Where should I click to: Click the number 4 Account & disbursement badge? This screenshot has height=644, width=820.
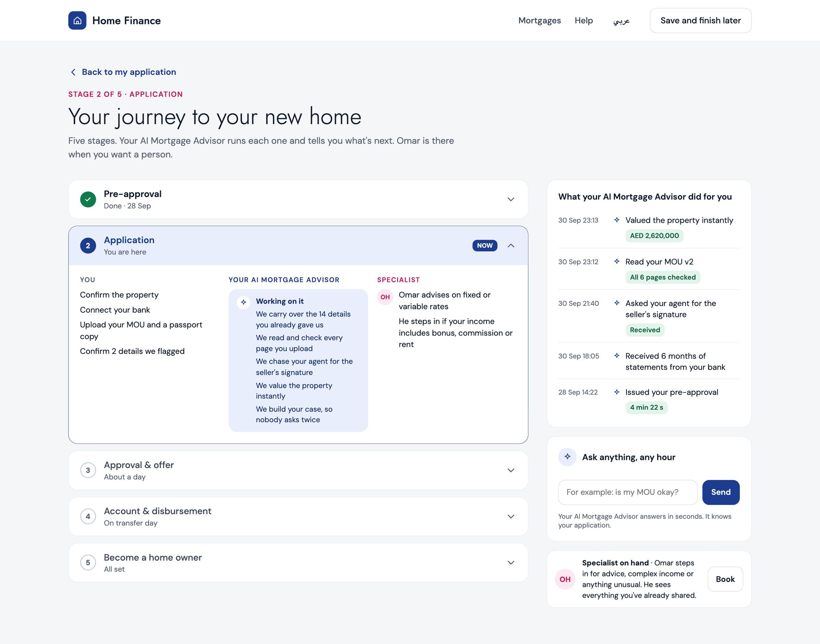[x=88, y=517]
